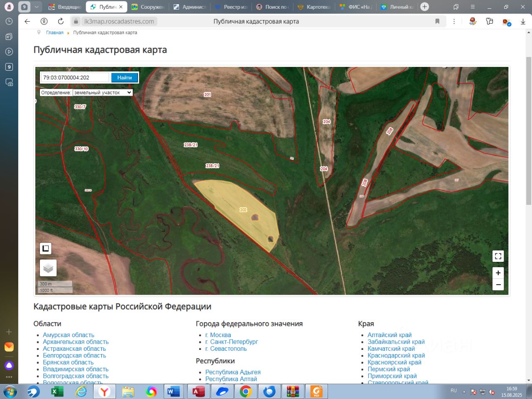Open Microsoft Access from the taskbar
The height and width of the screenshot is (399, 532).
198,392
